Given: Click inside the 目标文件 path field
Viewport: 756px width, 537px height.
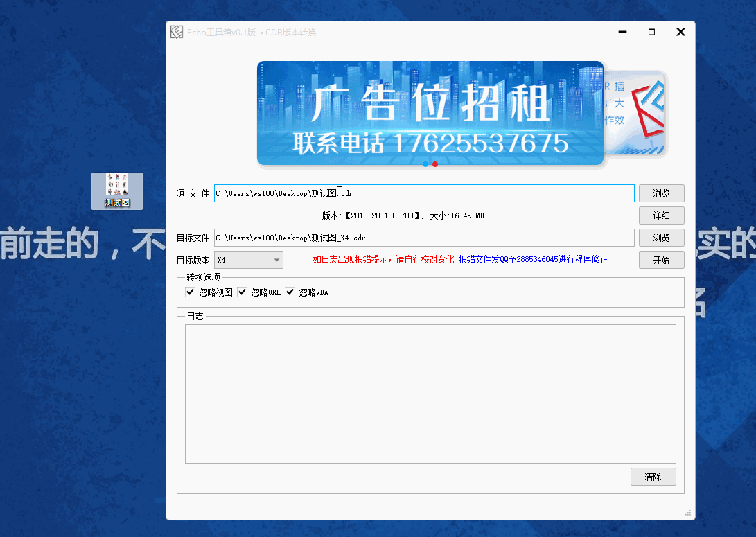Looking at the screenshot, I should 485,238.
